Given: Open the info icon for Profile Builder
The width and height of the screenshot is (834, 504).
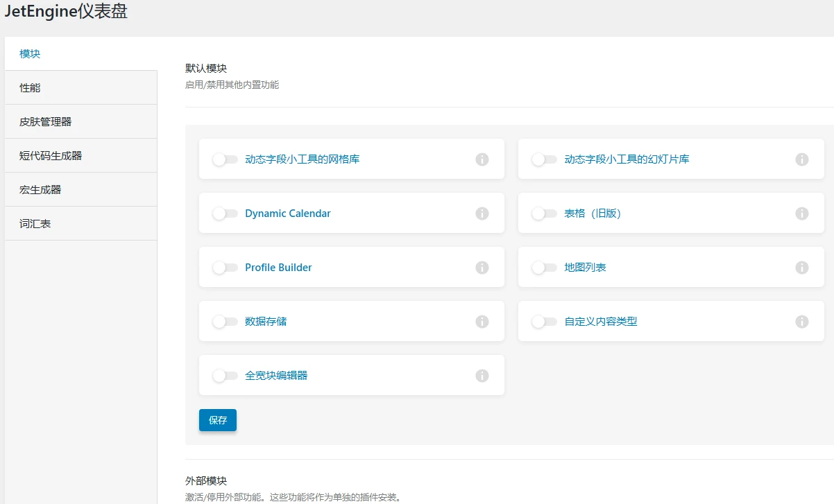Looking at the screenshot, I should [x=482, y=267].
